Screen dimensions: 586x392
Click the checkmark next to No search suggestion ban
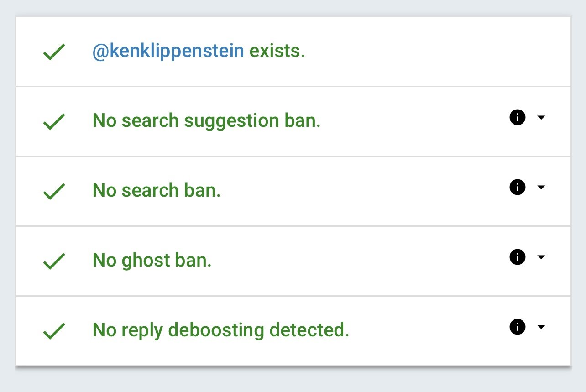tap(54, 122)
